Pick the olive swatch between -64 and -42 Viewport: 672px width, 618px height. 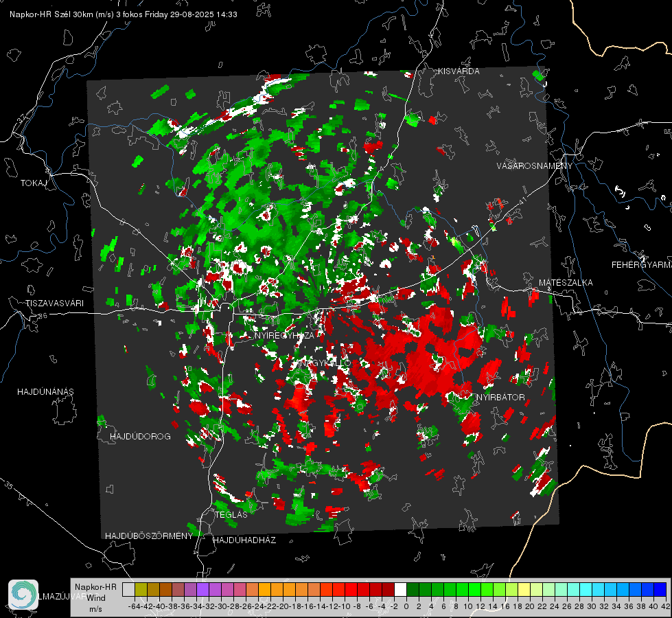pos(141,589)
